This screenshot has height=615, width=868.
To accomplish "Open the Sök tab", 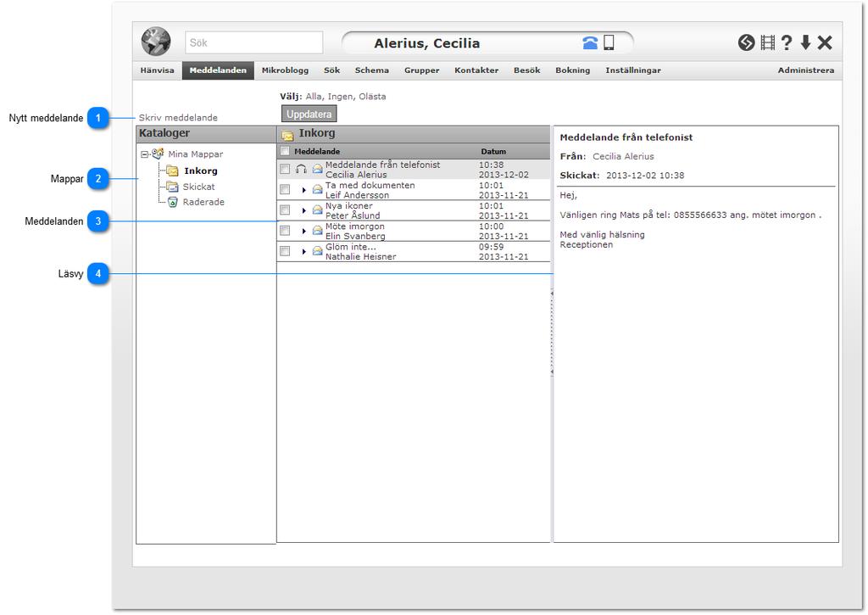I will (x=332, y=70).
